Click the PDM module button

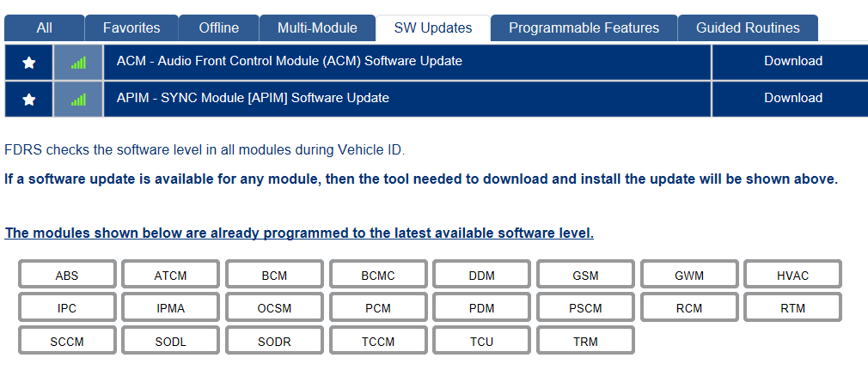[x=481, y=308]
